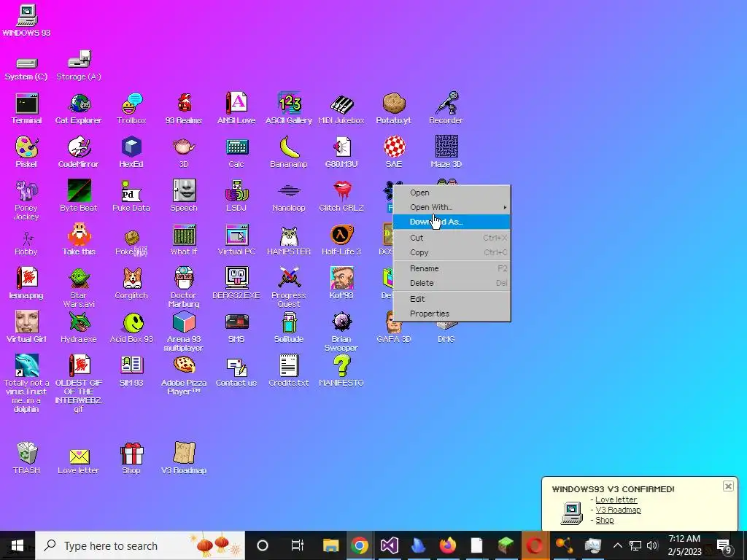
Task: Open the ASCII Gallery icon
Action: click(289, 109)
